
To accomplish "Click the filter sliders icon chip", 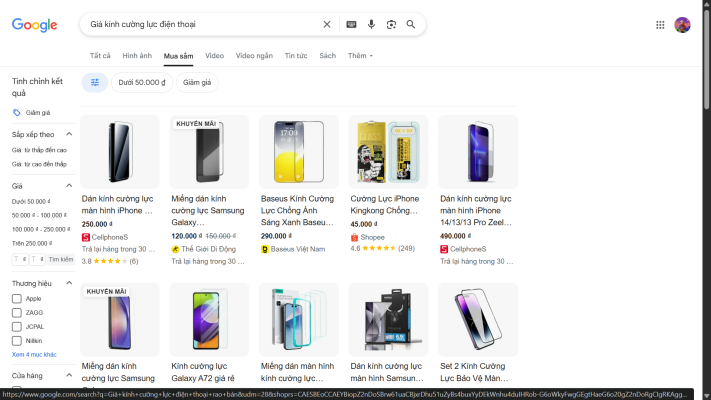I will click(x=95, y=83).
